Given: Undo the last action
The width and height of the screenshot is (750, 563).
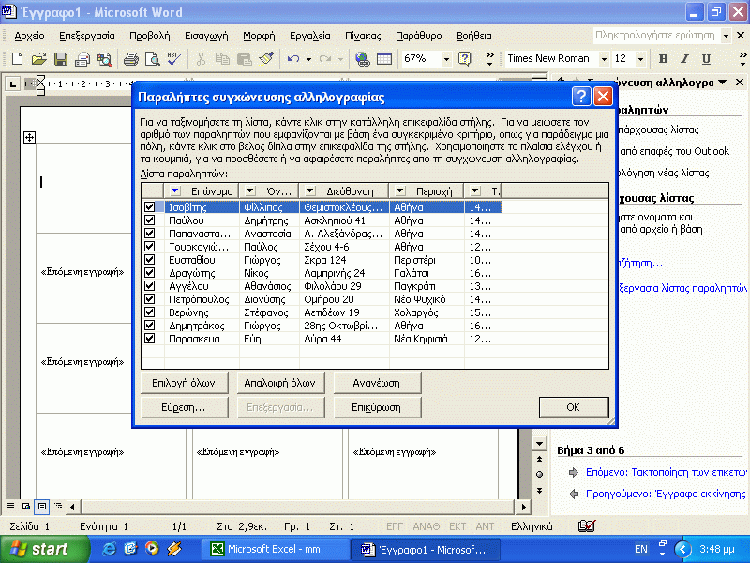Looking at the screenshot, I should (x=293, y=59).
